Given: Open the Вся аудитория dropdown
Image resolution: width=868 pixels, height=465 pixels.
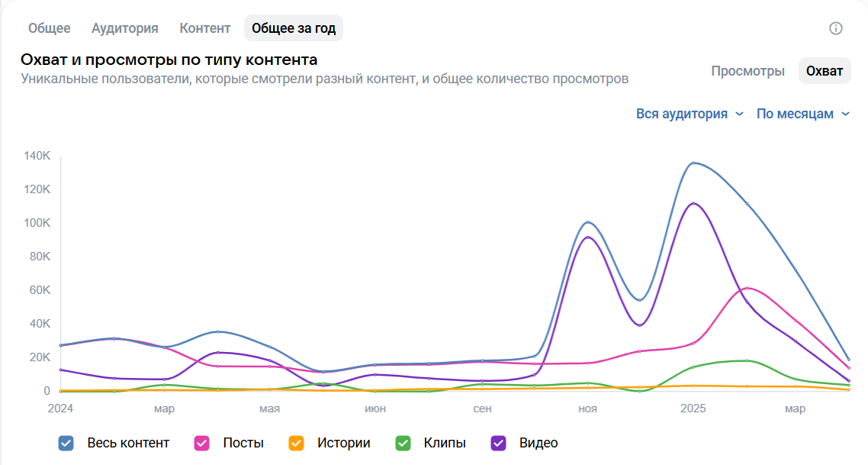Looking at the screenshot, I should [x=689, y=114].
